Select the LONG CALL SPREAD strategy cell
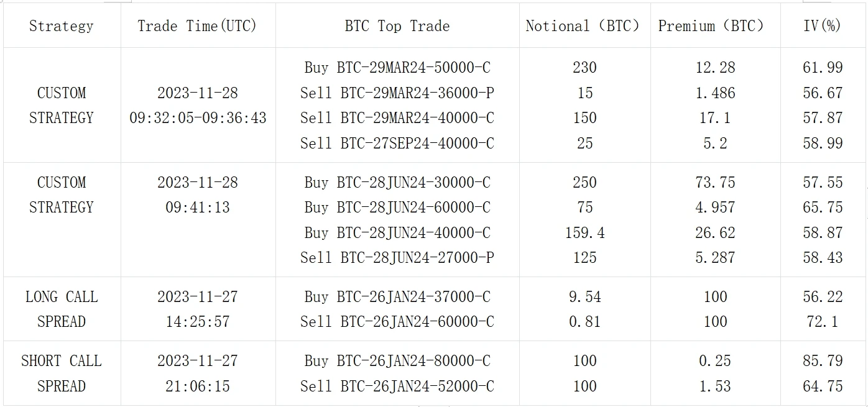This screenshot has height=407, width=868. coord(61,309)
